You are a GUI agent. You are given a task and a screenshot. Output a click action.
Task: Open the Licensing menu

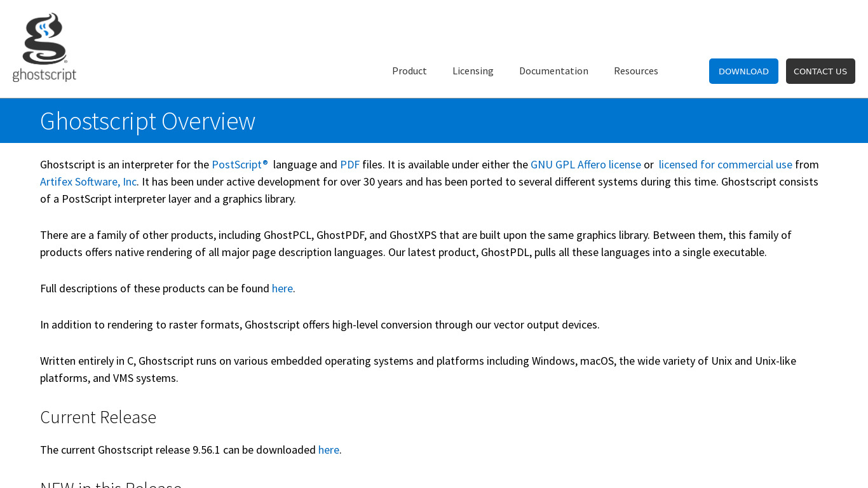[x=473, y=71]
